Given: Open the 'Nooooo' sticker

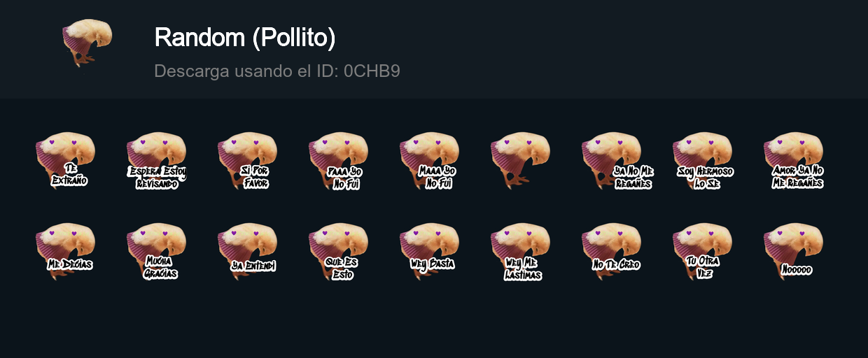Looking at the screenshot, I should click(x=793, y=252).
